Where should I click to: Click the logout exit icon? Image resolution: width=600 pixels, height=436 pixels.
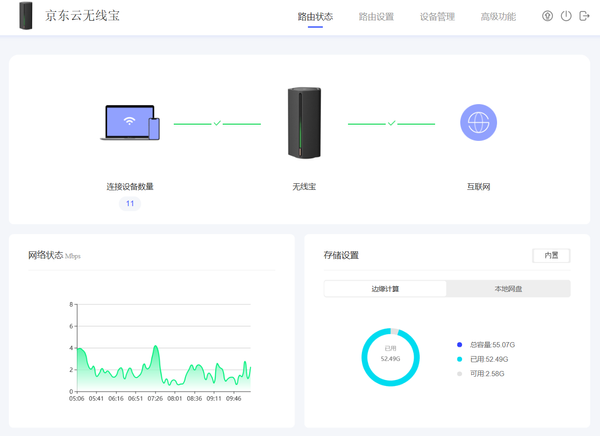coord(584,16)
